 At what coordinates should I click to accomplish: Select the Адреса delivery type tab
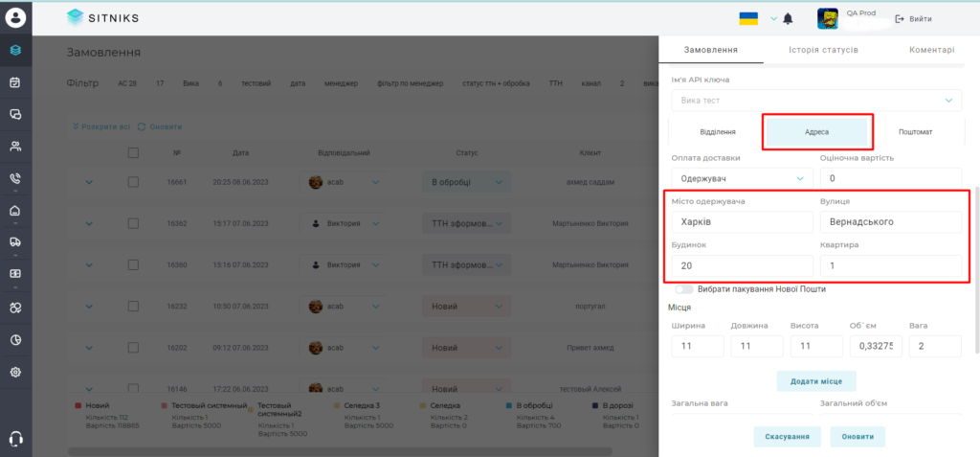(816, 132)
